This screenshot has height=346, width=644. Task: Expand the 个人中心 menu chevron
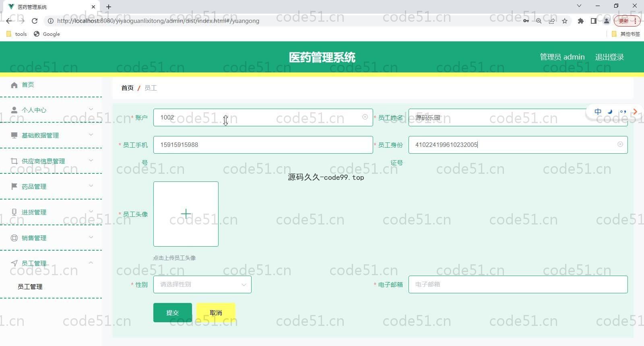pos(91,109)
